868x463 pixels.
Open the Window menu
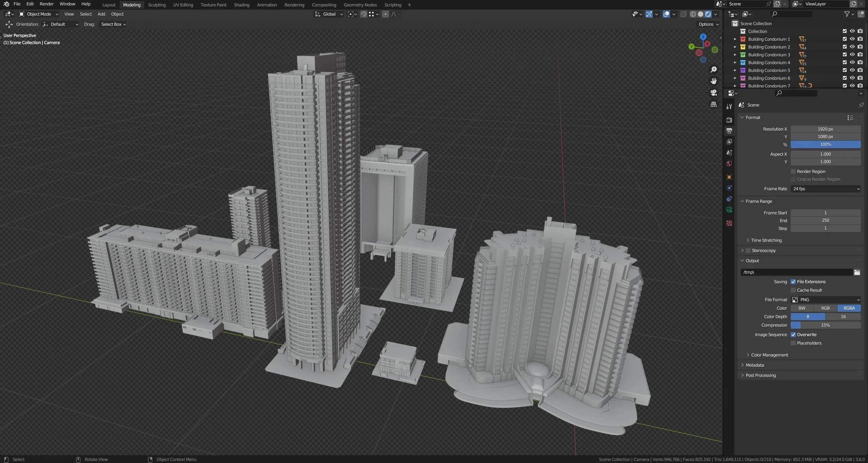(67, 4)
